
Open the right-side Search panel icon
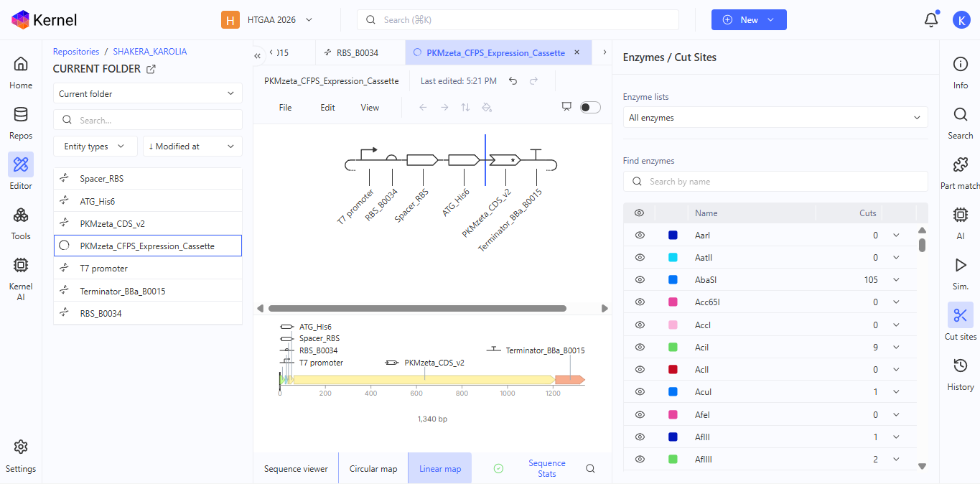coord(961,114)
